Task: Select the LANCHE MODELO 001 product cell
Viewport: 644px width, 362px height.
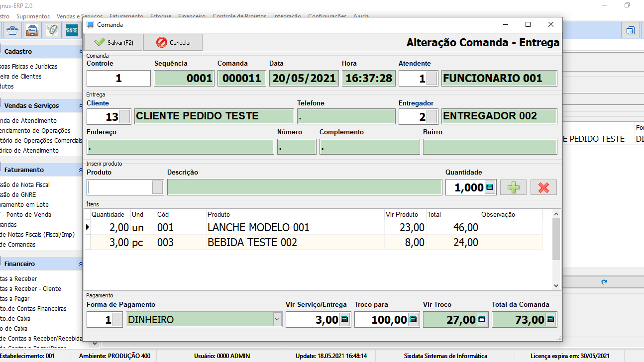Action: pos(295,227)
